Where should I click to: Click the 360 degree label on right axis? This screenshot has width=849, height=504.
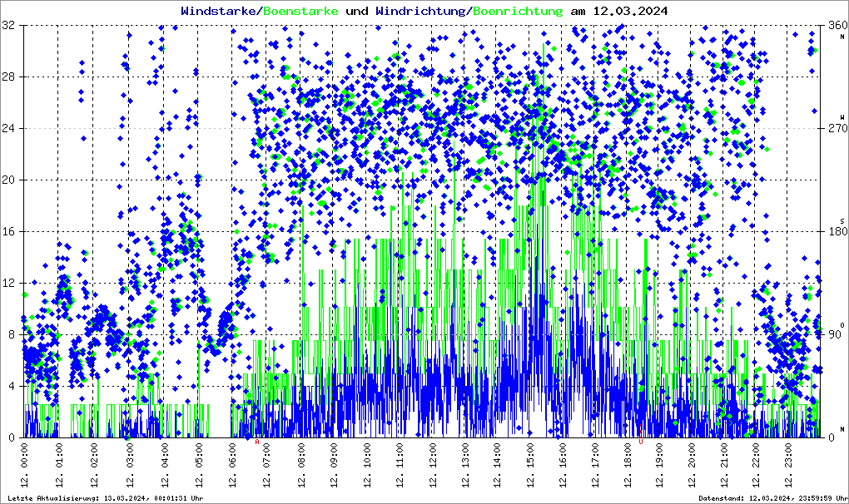[x=837, y=25]
